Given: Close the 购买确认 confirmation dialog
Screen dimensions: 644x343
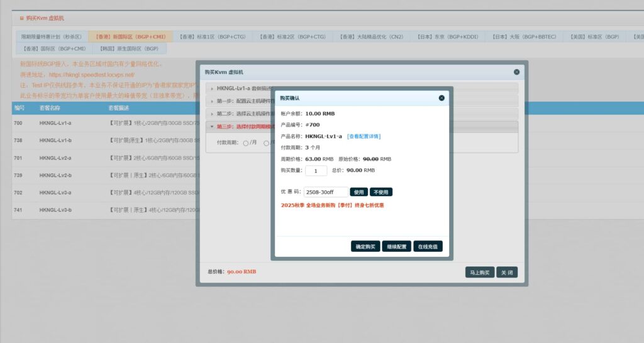Looking at the screenshot, I should pyautogui.click(x=441, y=98).
